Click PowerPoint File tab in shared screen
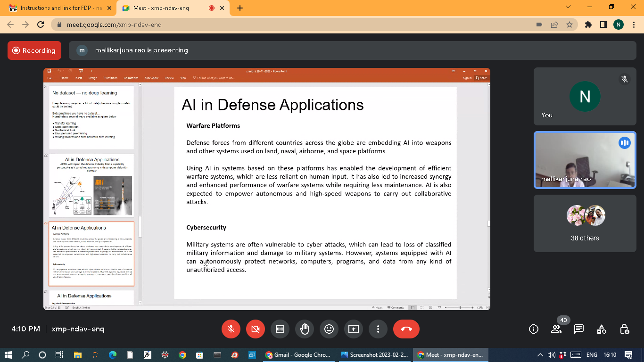 [50, 78]
